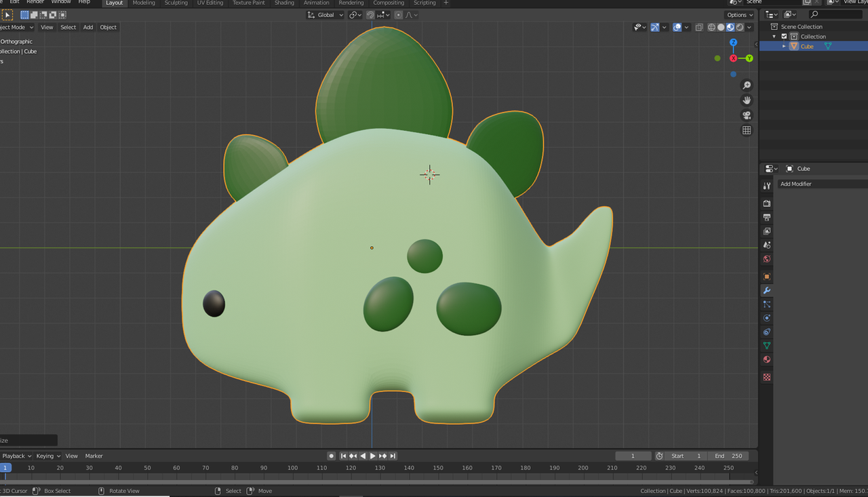Open the Object Mode dropdown
The width and height of the screenshot is (868, 497).
[x=16, y=27]
